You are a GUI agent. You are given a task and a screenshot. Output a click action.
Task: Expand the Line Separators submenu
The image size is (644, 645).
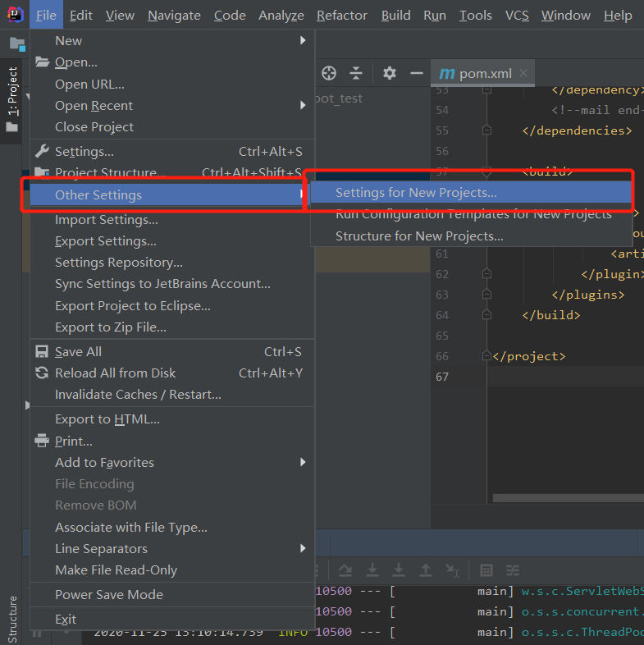click(172, 548)
